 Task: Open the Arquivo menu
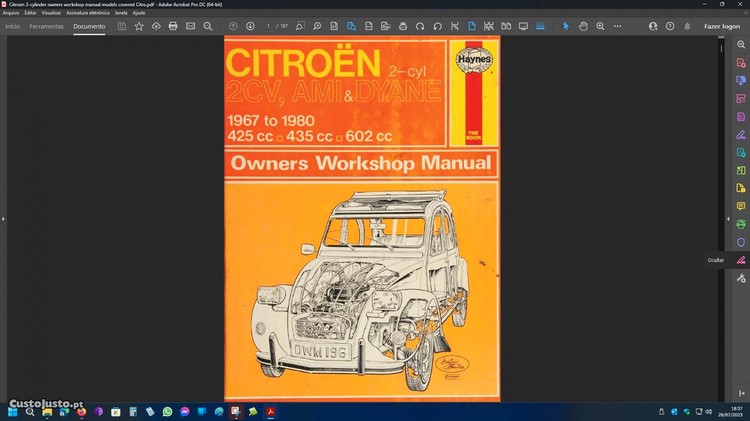coord(10,13)
